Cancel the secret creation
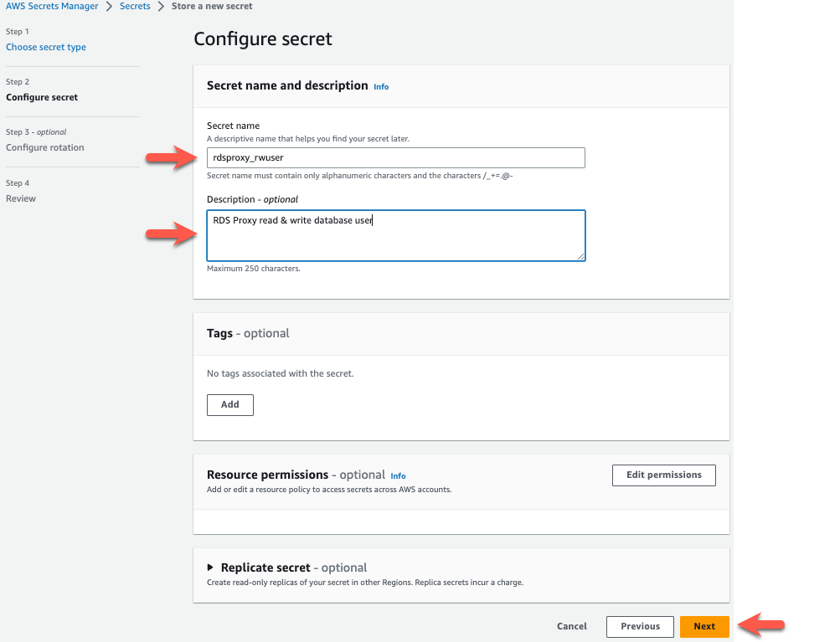 (572, 626)
